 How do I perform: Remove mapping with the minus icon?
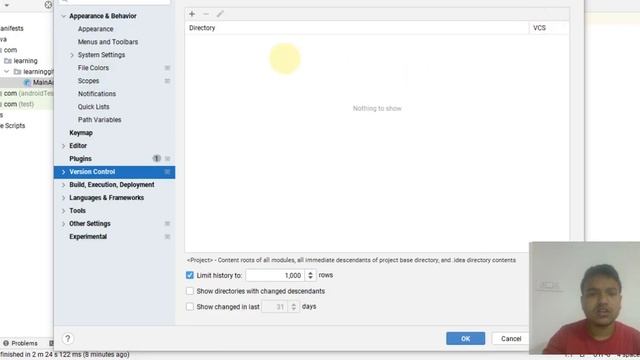click(x=206, y=14)
